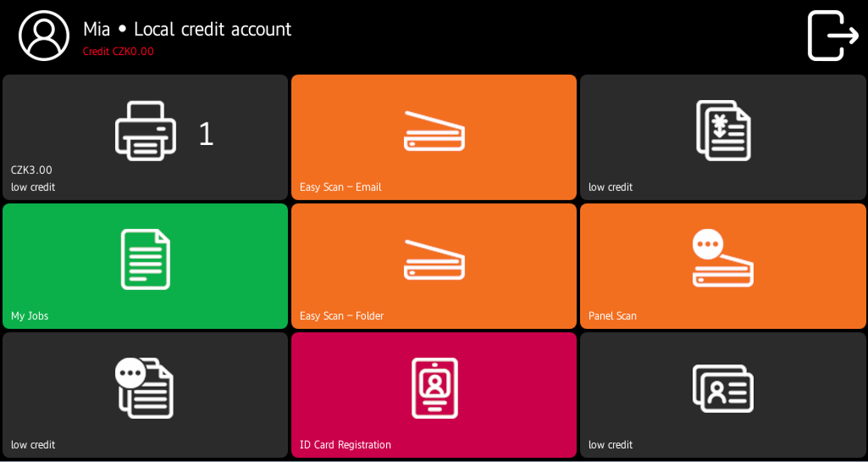This screenshot has height=462, width=868.
Task: Click the ID card copy icon
Action: [x=723, y=389]
